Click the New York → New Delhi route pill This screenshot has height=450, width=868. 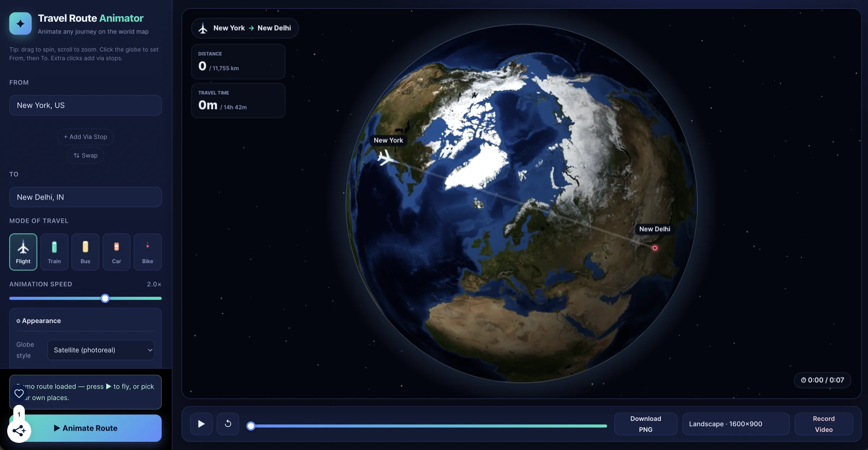[245, 28]
